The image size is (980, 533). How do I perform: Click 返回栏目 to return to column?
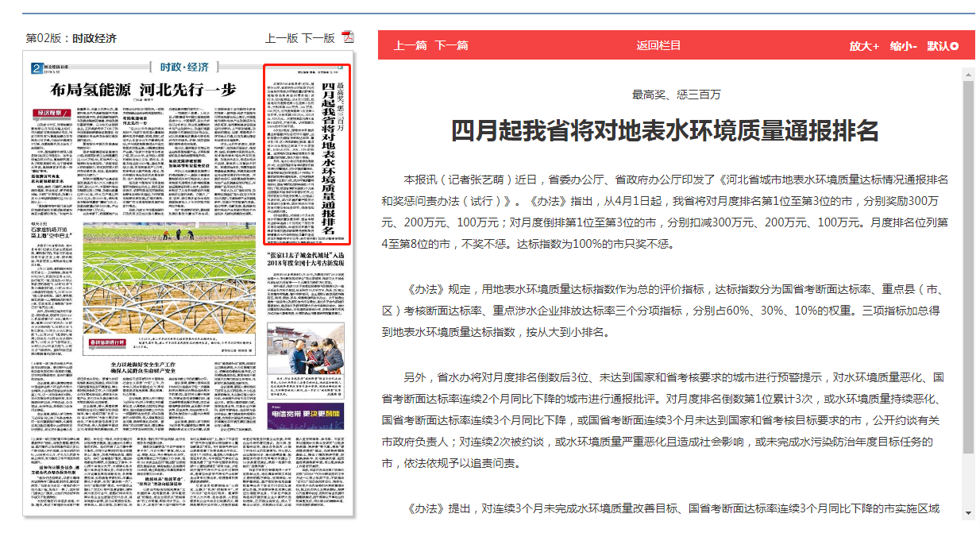[x=658, y=45]
